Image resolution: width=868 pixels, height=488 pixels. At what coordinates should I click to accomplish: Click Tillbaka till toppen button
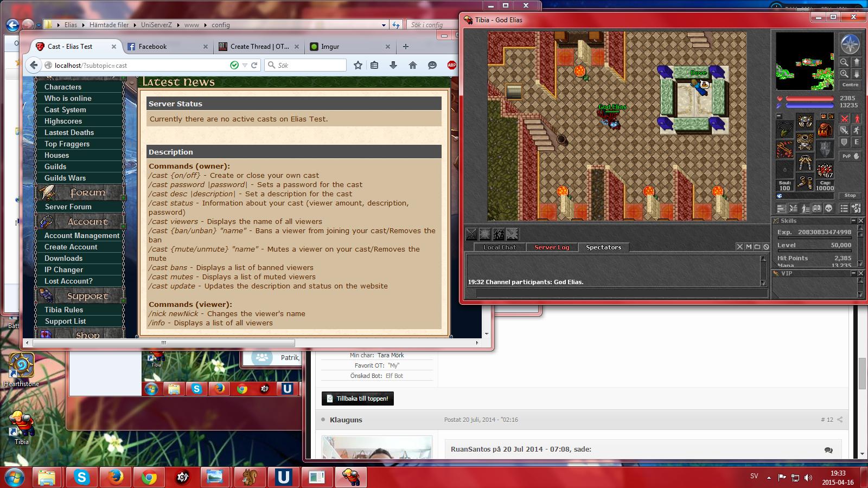coord(358,399)
